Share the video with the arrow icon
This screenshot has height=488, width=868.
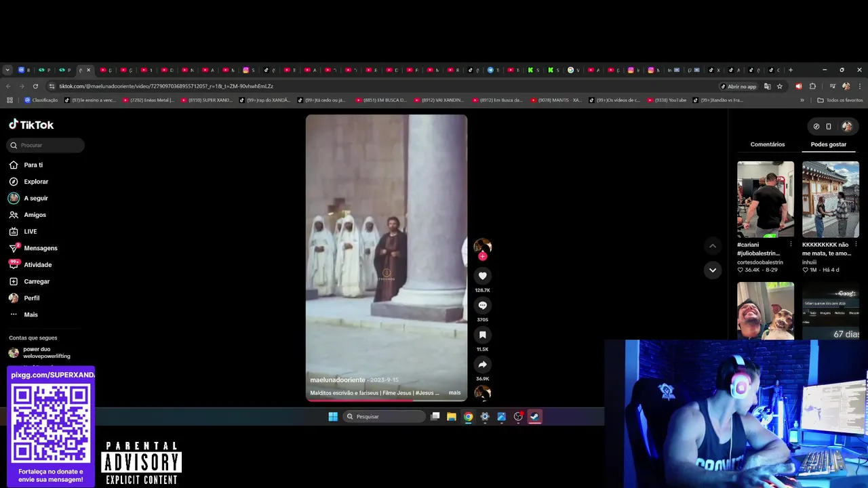(482, 365)
